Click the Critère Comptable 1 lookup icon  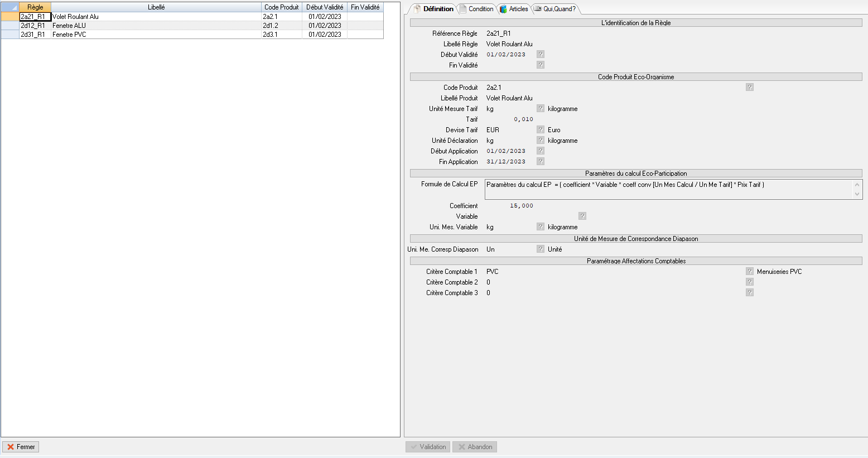(x=749, y=271)
